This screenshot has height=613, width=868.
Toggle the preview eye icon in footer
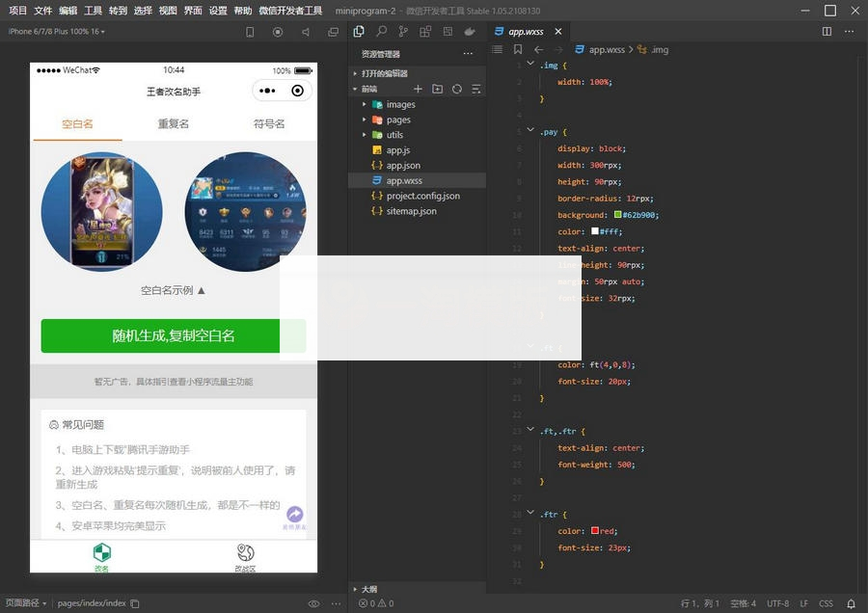click(x=313, y=603)
